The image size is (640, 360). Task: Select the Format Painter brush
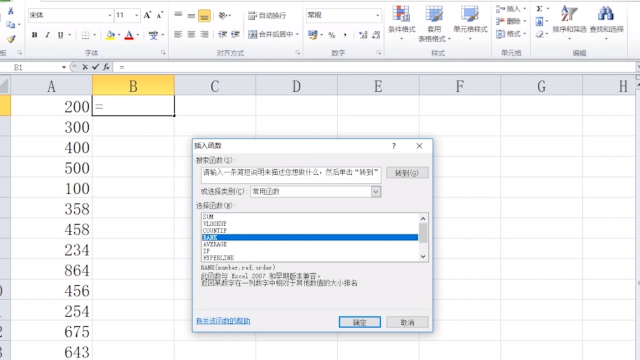11,39
